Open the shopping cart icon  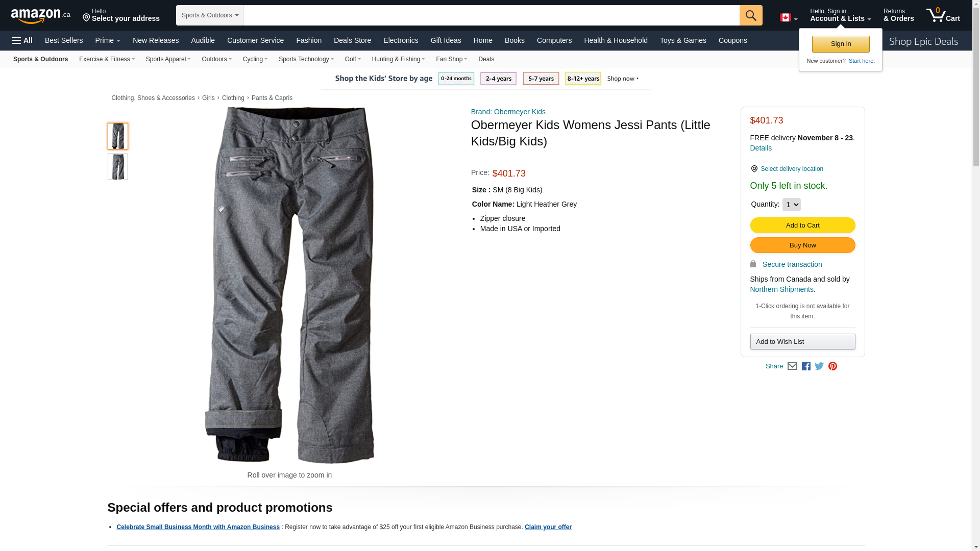tap(942, 15)
